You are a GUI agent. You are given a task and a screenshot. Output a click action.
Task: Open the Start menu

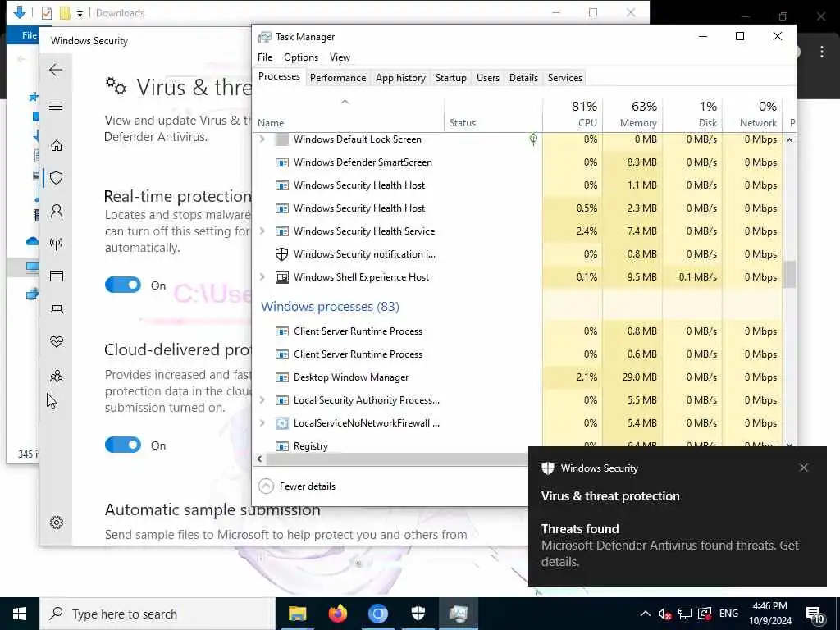pyautogui.click(x=20, y=614)
